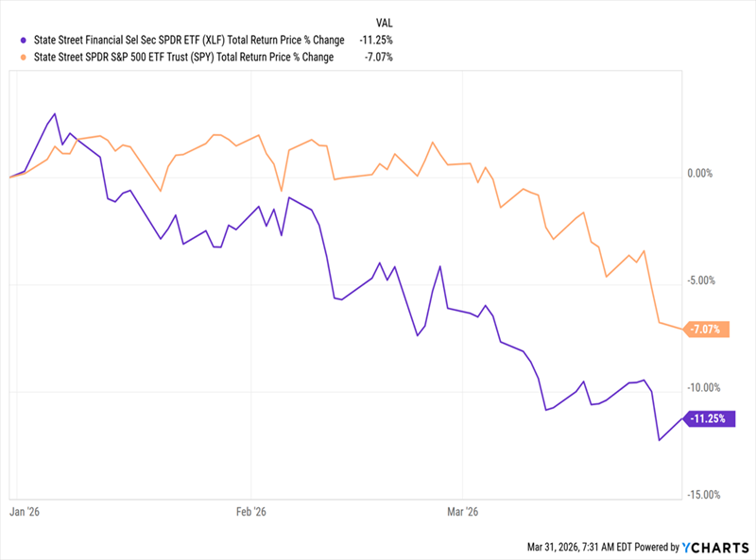Click the orange SPY legend dot
Screen dimensions: 756x560
coord(25,57)
